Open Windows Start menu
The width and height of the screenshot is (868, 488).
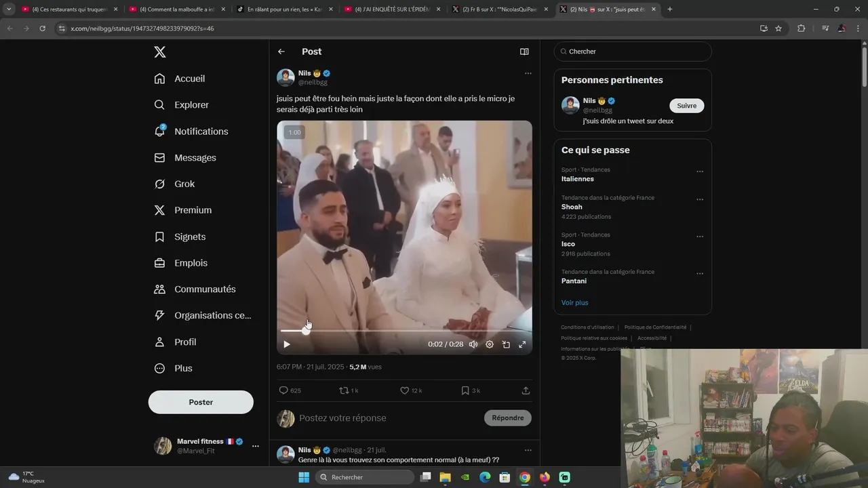tap(304, 477)
